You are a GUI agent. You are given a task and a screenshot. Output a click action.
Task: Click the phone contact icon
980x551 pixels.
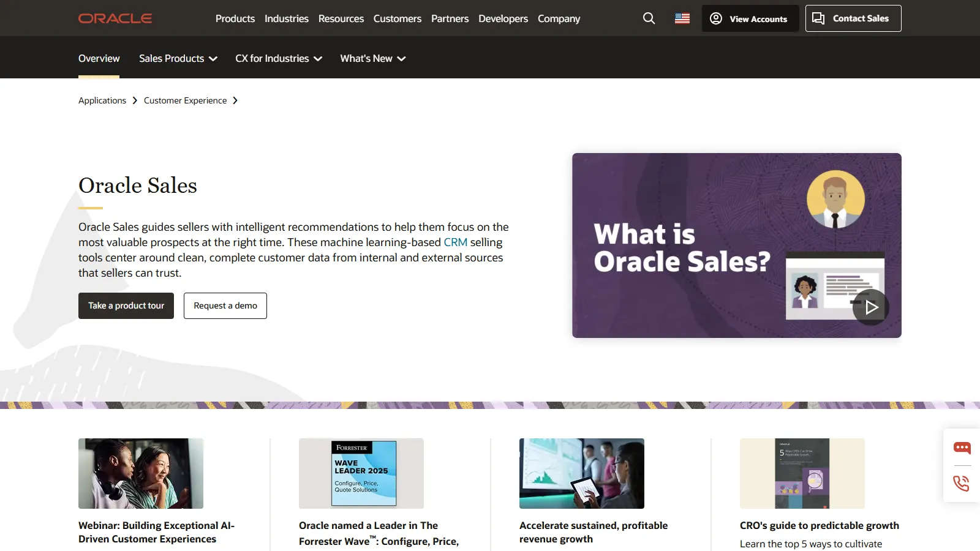point(961,484)
